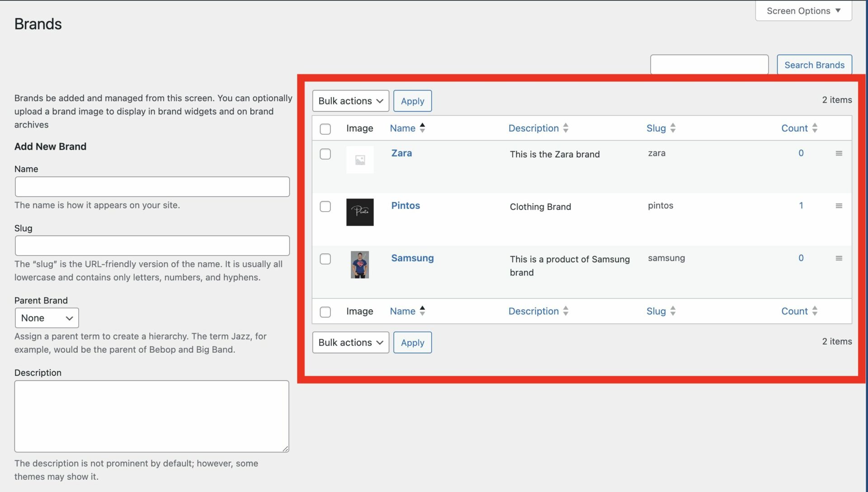The width and height of the screenshot is (868, 492).
Task: Click the Slug sort arrows in table header
Action: point(673,128)
